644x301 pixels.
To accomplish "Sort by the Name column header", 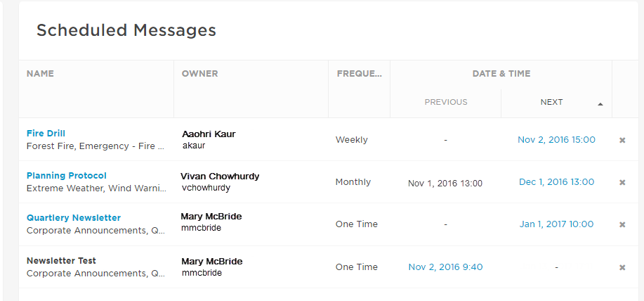I will pos(40,74).
